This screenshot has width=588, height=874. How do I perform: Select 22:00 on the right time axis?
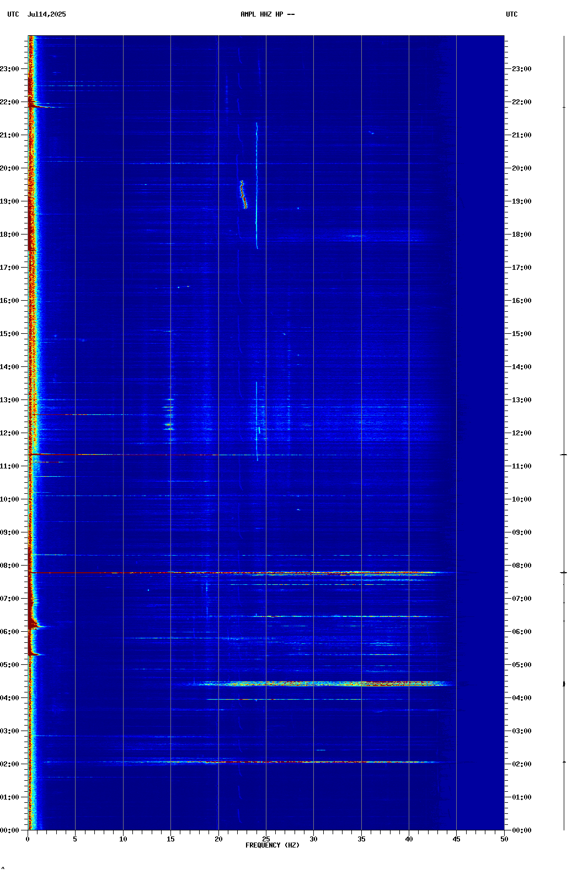click(522, 102)
